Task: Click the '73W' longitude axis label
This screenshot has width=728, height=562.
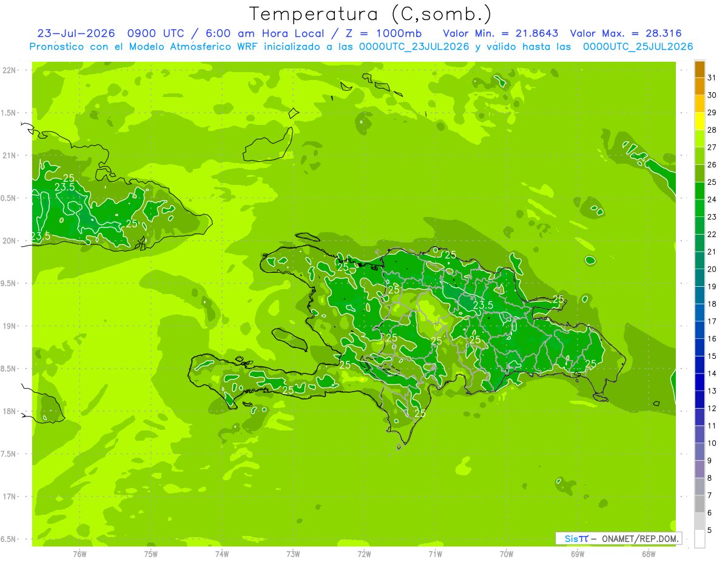Action: click(293, 554)
